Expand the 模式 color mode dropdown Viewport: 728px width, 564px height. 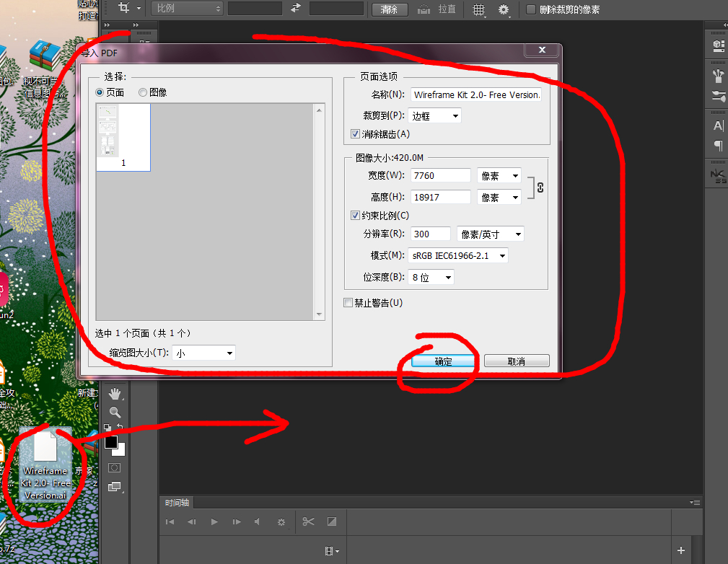pyautogui.click(x=458, y=255)
